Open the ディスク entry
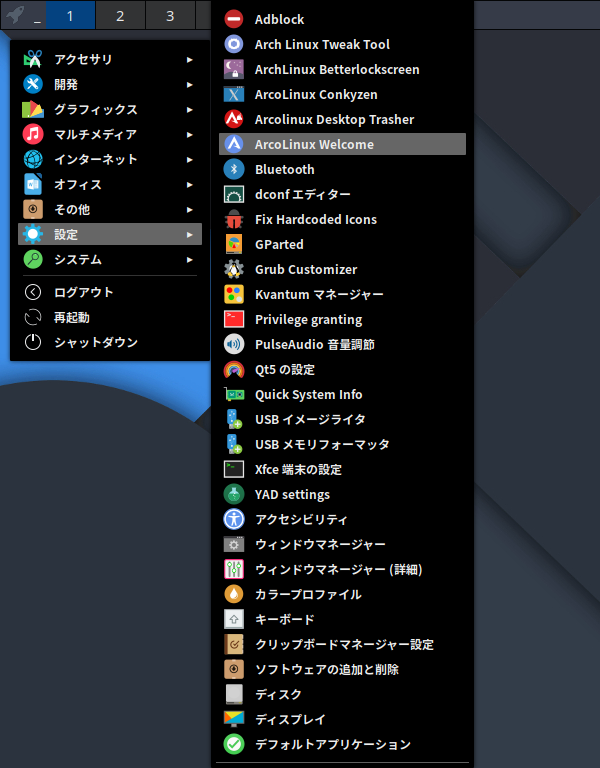600x768 pixels. (342, 694)
